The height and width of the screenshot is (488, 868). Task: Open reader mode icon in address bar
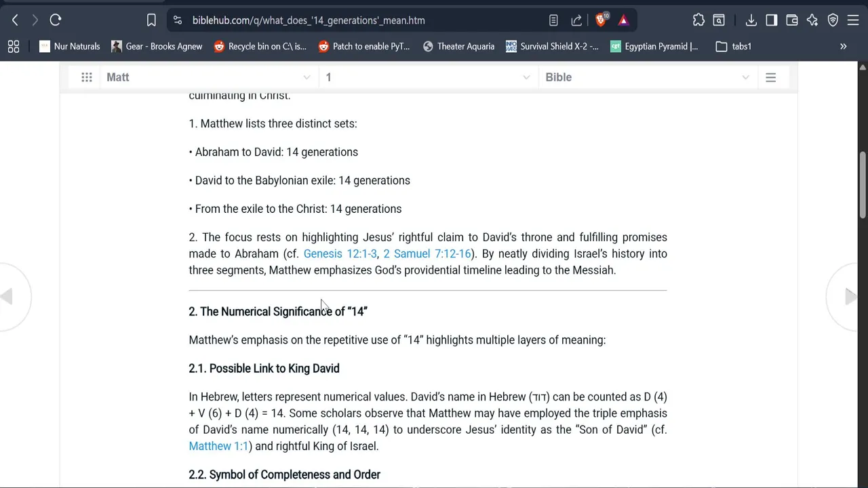(553, 20)
